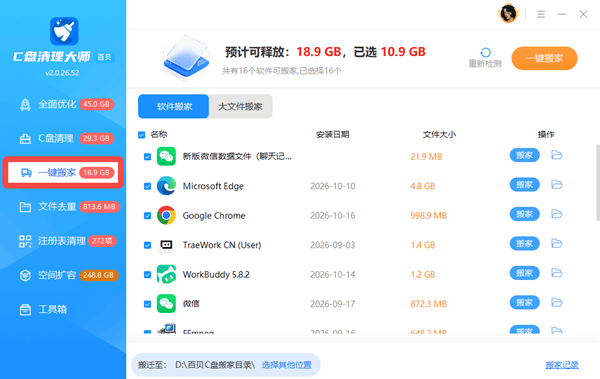Click the 1.2 GB file size
This screenshot has width=600, height=379.
[422, 274]
